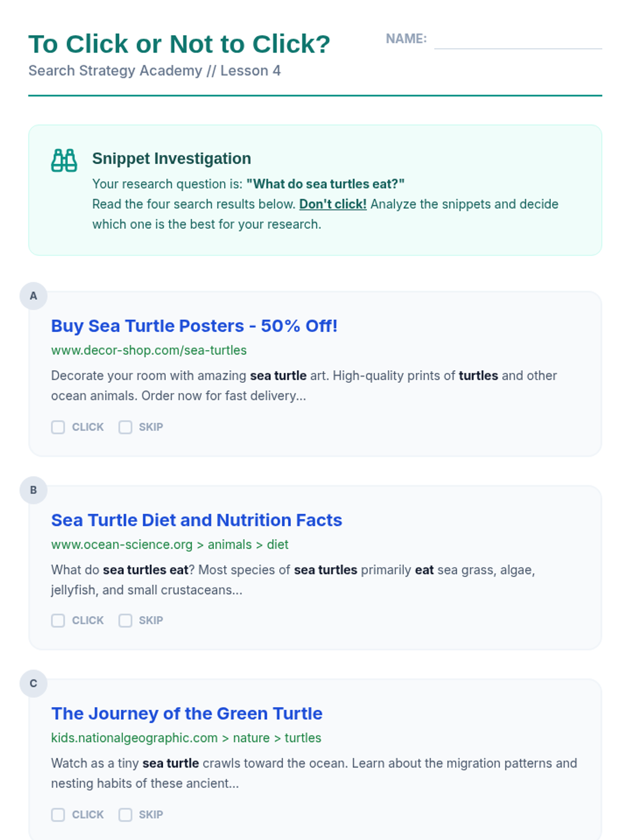Tick the CLICK checkbox for result B
630x840 pixels.
tap(58, 621)
